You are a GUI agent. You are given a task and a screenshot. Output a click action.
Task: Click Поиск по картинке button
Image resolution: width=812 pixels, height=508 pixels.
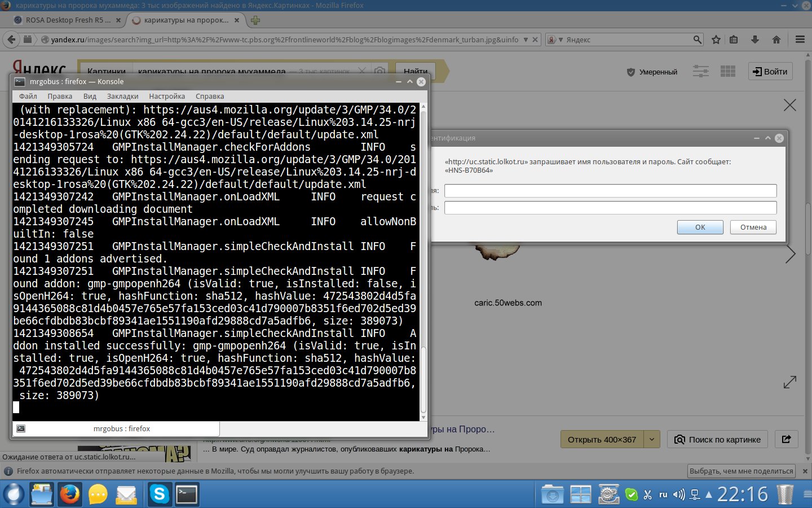coord(718,439)
